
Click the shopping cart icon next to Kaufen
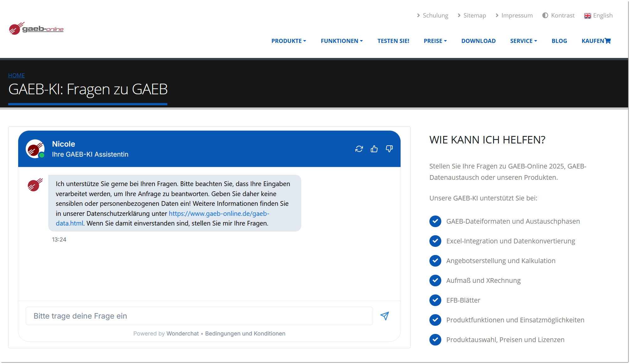coord(608,41)
